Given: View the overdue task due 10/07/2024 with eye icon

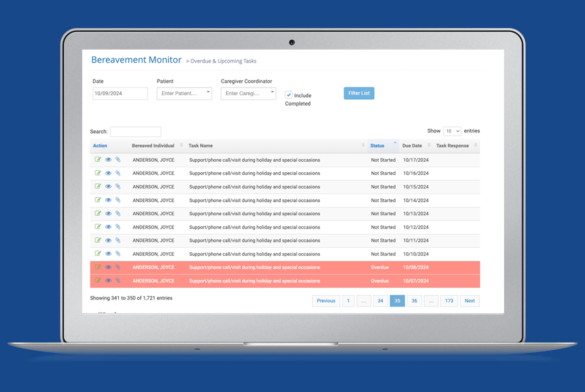Looking at the screenshot, I should [108, 280].
